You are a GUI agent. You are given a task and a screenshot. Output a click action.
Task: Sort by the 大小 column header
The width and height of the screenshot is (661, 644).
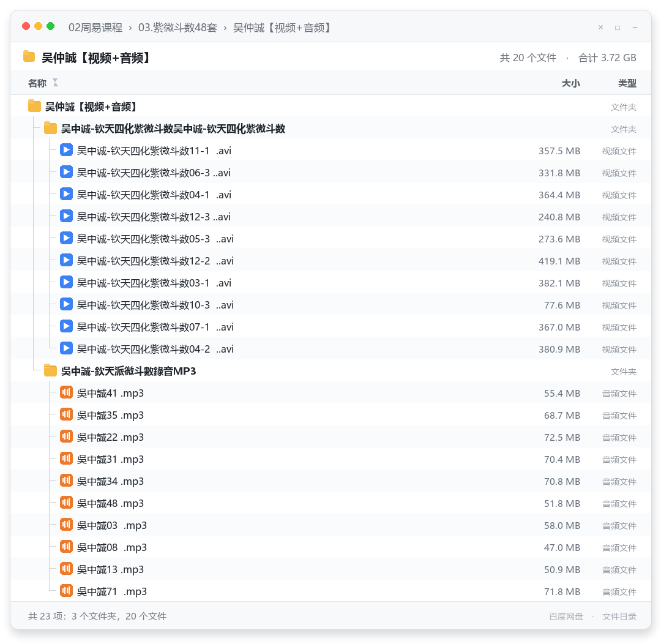[x=570, y=83]
